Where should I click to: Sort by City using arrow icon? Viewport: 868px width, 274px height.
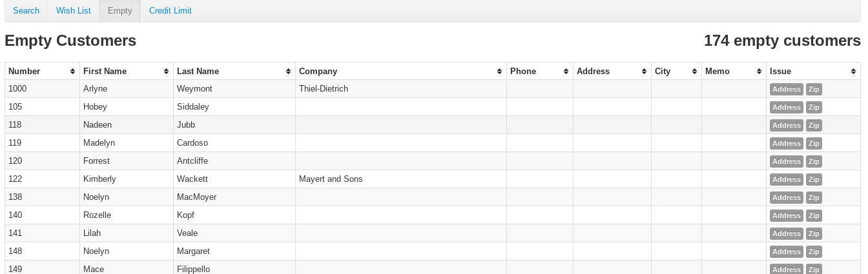(695, 72)
